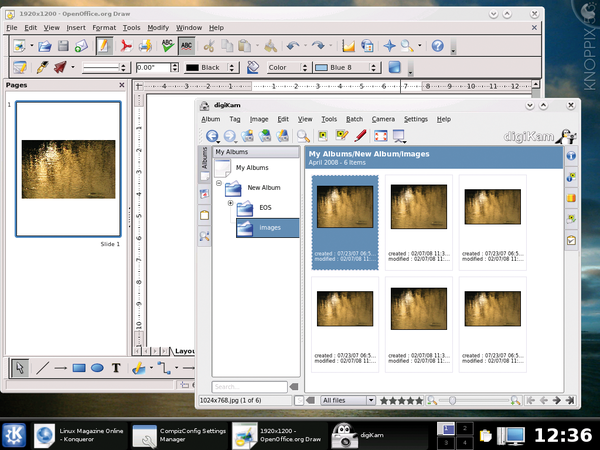Run the Spellcheck icon in Draw
The width and height of the screenshot is (600, 450).
pyautogui.click(x=168, y=46)
